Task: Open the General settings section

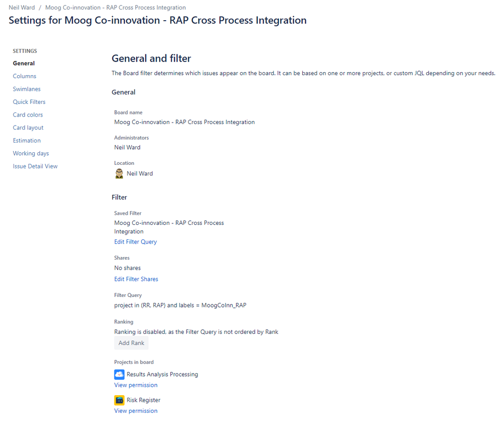Action: (24, 64)
